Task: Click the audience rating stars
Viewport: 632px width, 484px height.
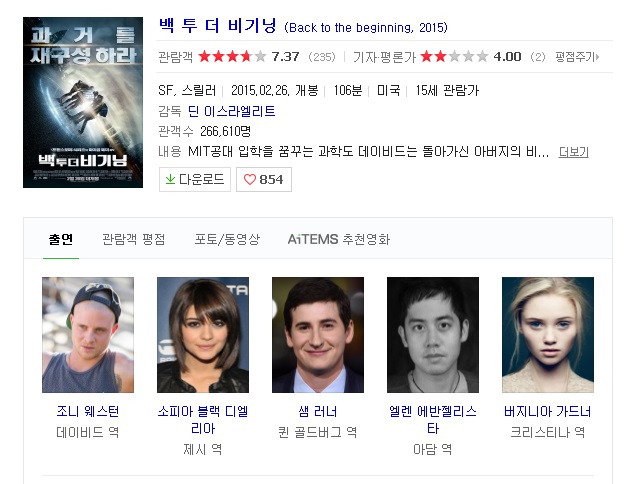Action: (x=232, y=56)
